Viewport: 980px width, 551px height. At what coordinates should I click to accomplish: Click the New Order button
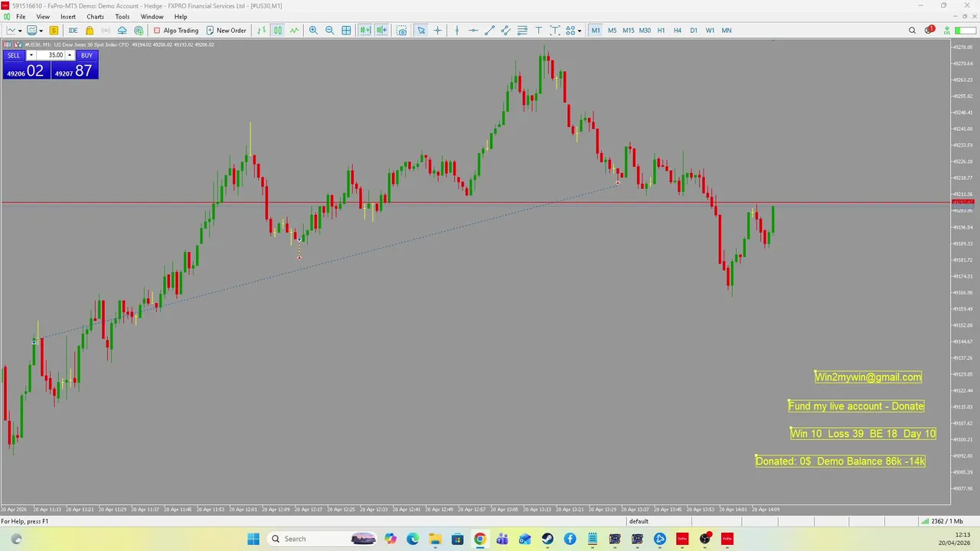point(226,31)
